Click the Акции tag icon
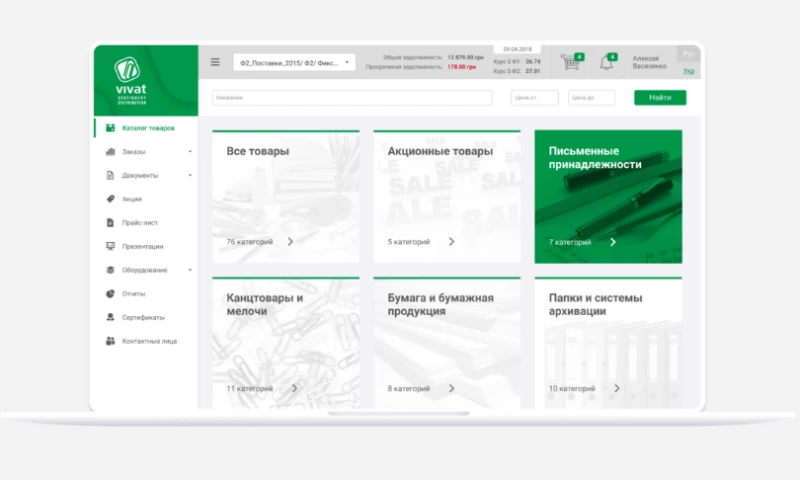The height and width of the screenshot is (480, 800). pos(110,199)
